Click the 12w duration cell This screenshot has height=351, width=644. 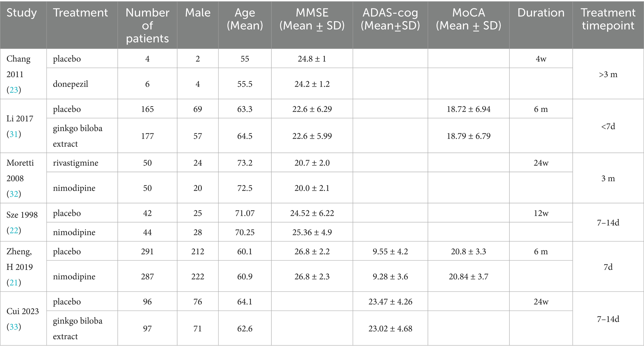541,213
